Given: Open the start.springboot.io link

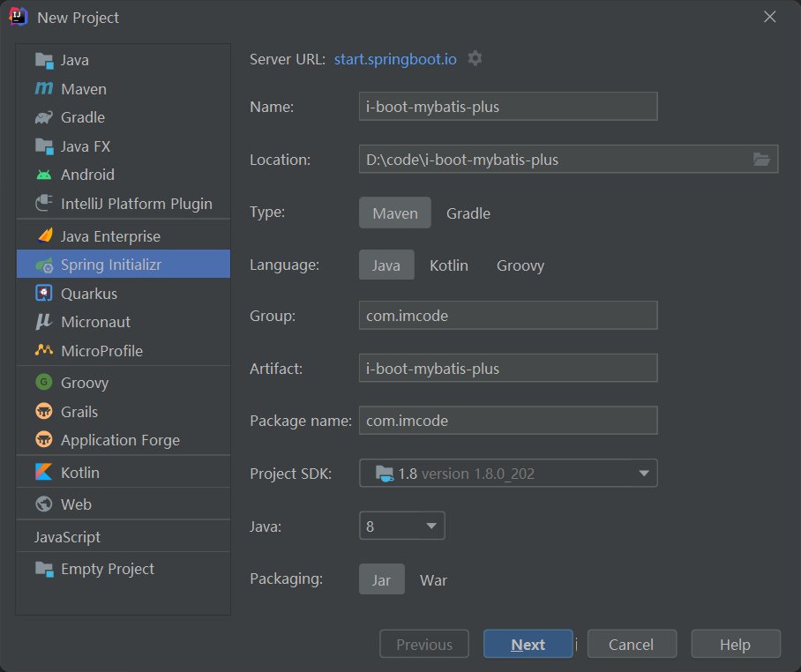Looking at the screenshot, I should point(395,59).
